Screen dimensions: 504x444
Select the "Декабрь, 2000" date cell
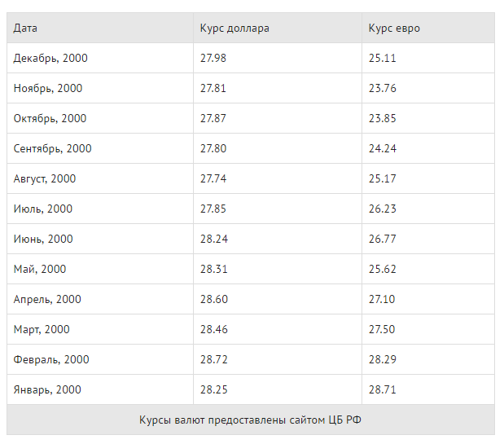point(50,59)
